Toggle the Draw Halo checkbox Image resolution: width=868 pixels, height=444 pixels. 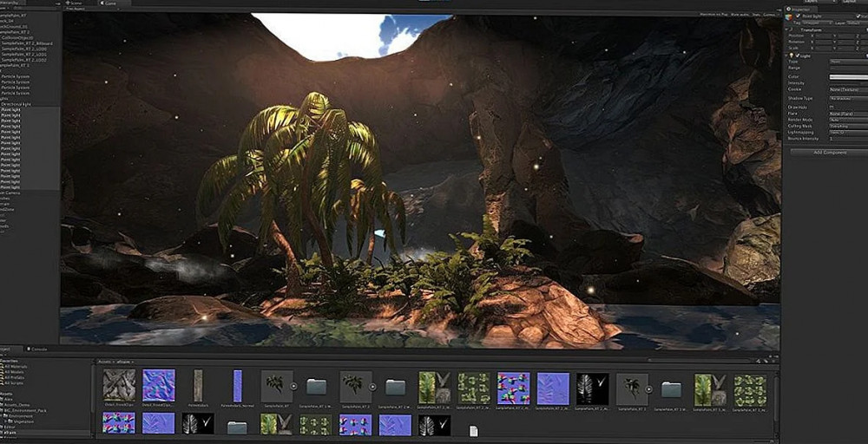[831, 107]
